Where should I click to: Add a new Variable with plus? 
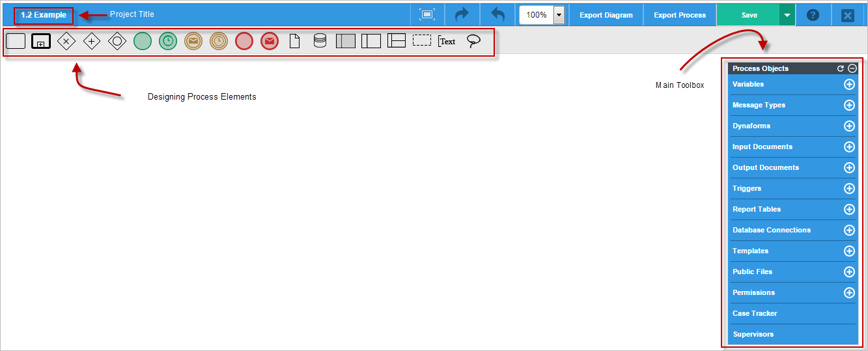click(x=849, y=84)
